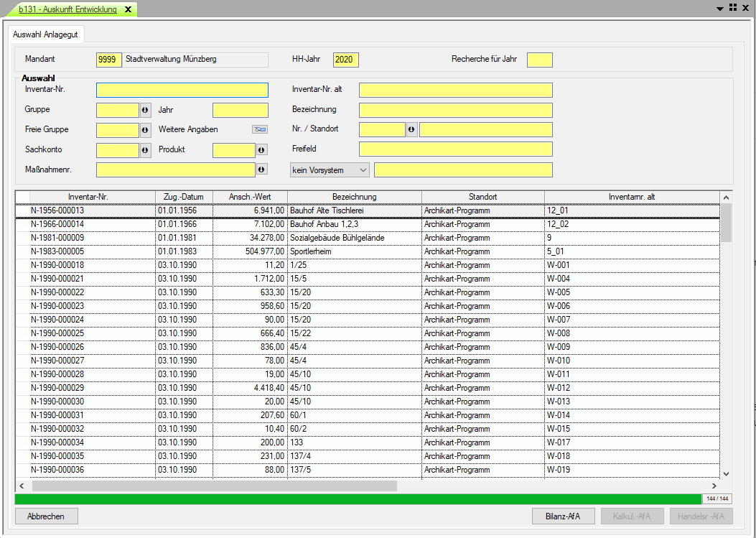Click the horizontal scrollbar of the table
Viewport: 756px width, 538px height.
pyautogui.click(x=214, y=486)
